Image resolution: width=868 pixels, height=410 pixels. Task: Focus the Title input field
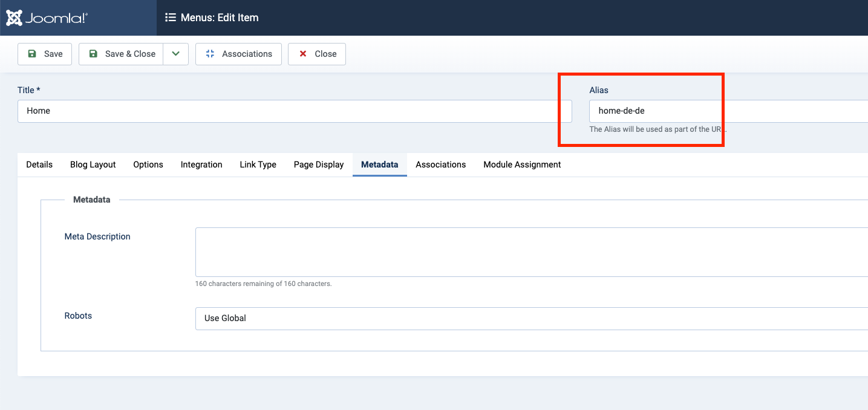[x=295, y=111]
